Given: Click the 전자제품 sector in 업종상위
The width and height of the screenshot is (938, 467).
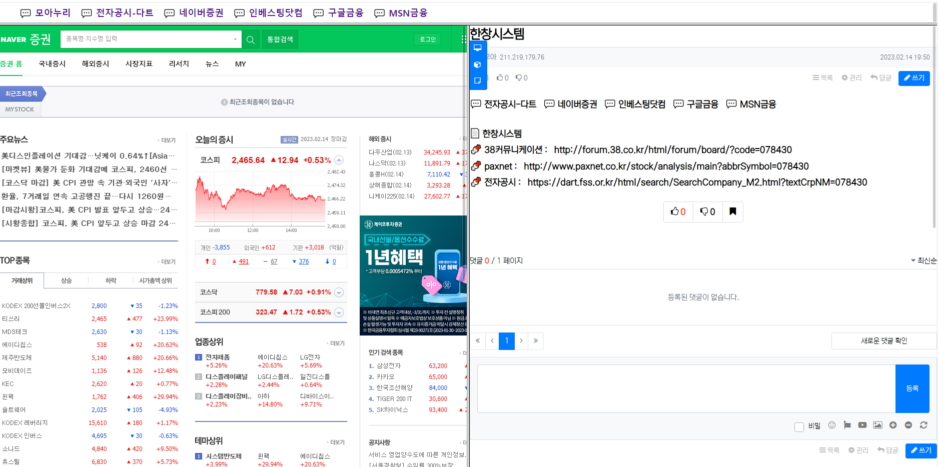Looking at the screenshot, I should (218, 356).
